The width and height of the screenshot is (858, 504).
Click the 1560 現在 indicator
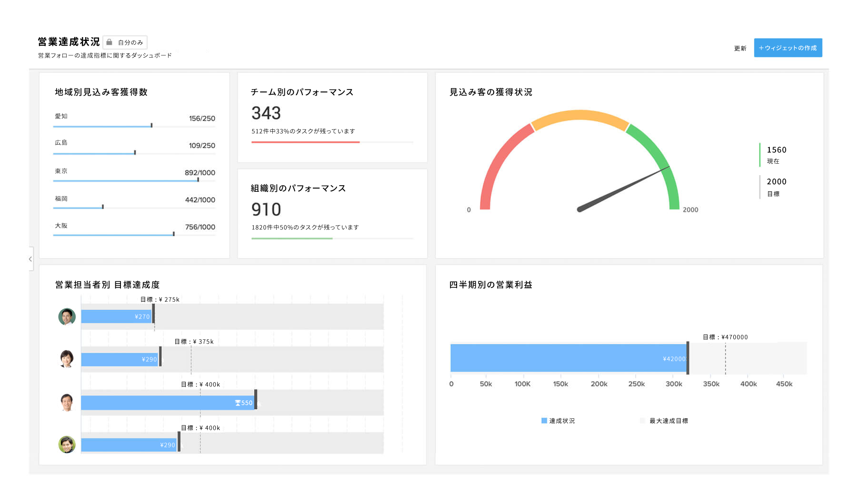776,155
